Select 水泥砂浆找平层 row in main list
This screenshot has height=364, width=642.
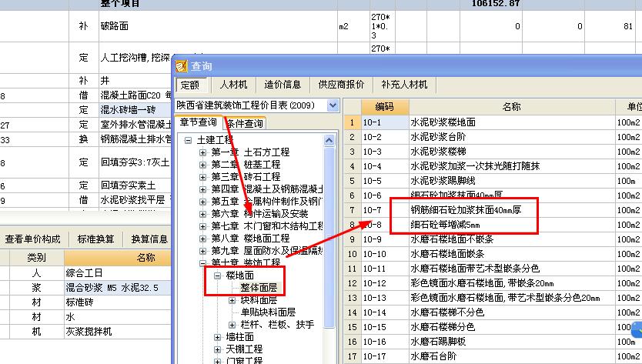[85, 200]
